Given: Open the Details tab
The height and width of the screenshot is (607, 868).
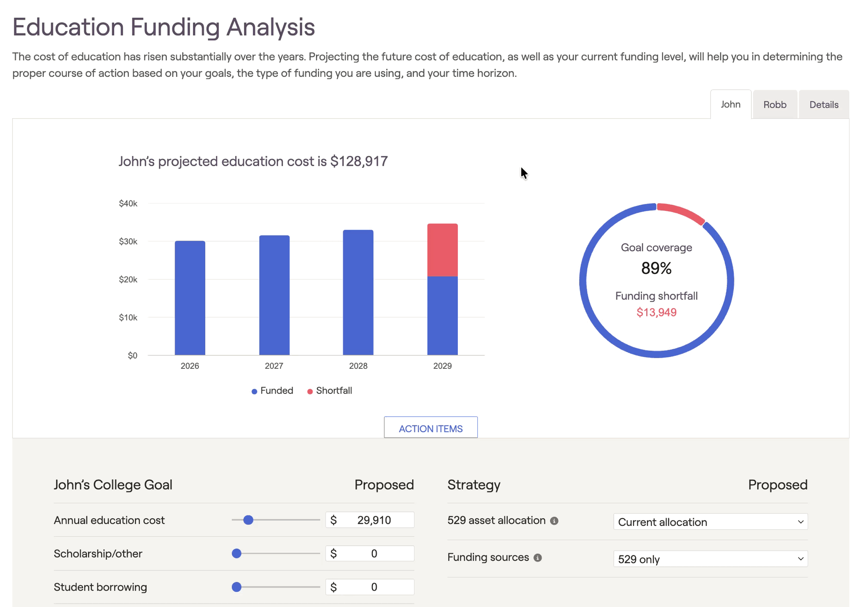Looking at the screenshot, I should pyautogui.click(x=823, y=105).
